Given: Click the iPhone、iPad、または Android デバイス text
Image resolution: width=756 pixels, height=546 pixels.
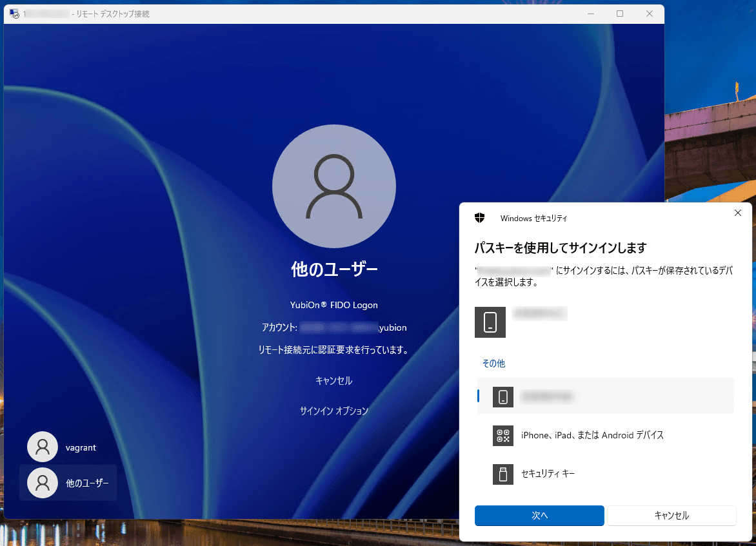Looking at the screenshot, I should (x=592, y=435).
